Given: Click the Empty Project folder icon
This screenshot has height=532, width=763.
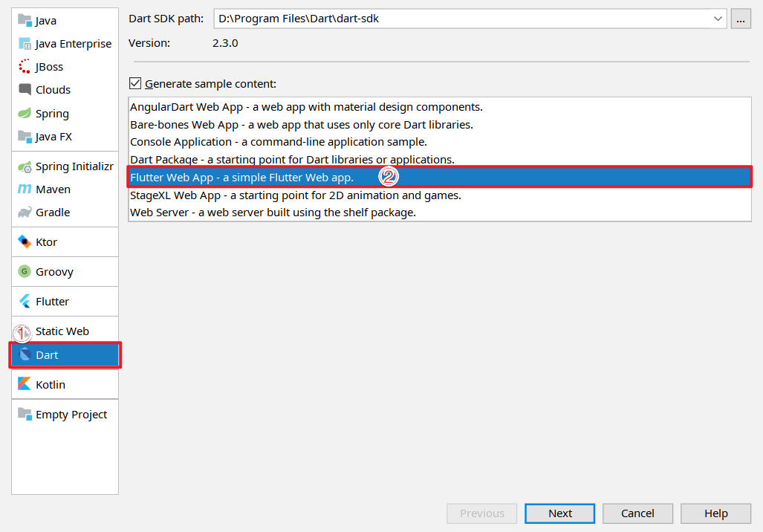Looking at the screenshot, I should pos(25,414).
